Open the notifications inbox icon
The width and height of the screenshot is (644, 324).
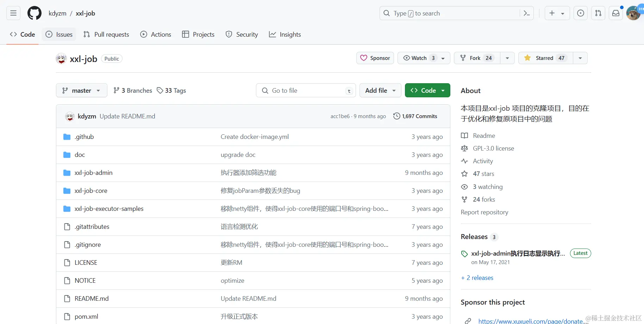coord(616,13)
